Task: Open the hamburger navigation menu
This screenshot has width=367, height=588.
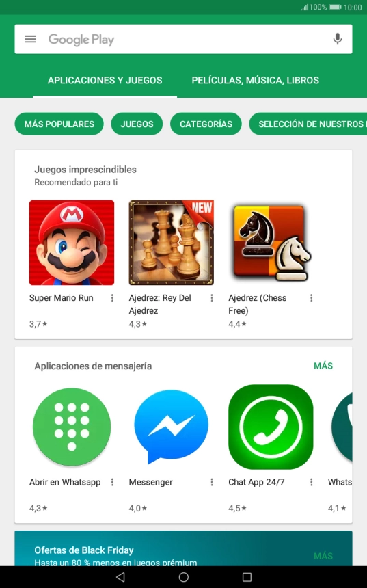Action: 30,39
